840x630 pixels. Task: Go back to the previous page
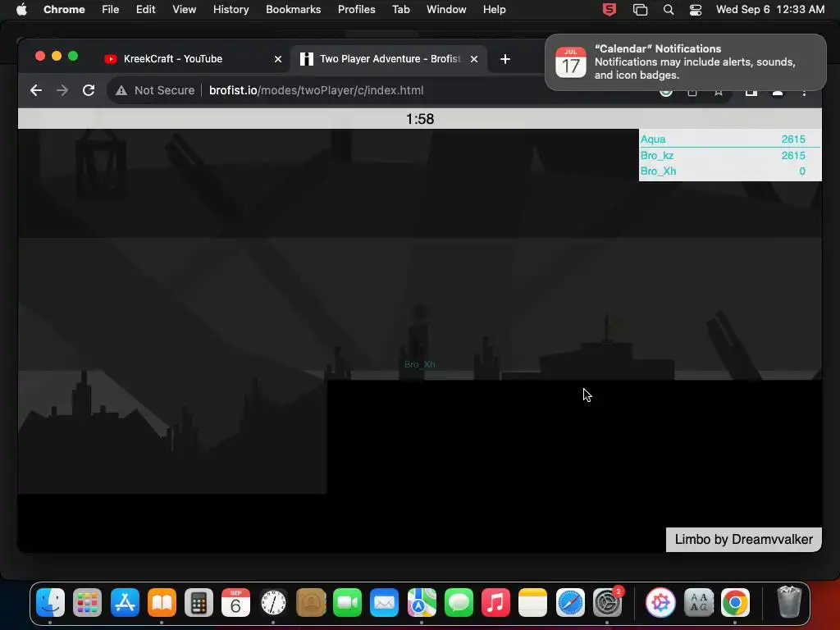coord(36,90)
